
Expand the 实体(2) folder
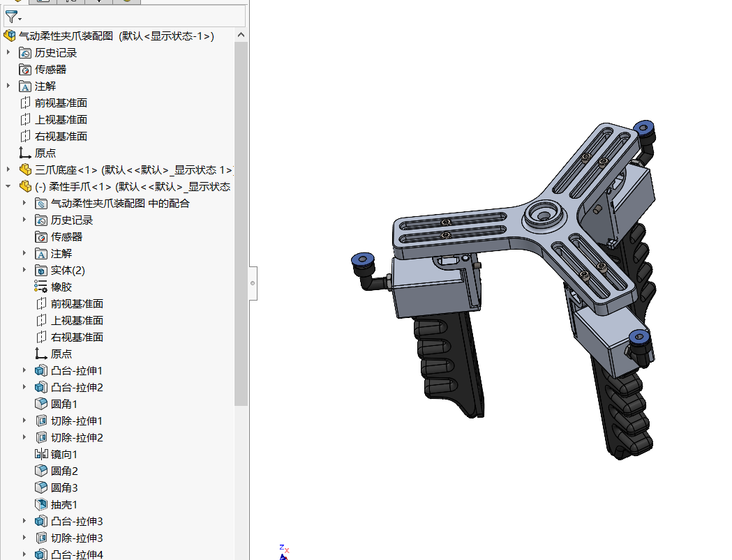24,270
